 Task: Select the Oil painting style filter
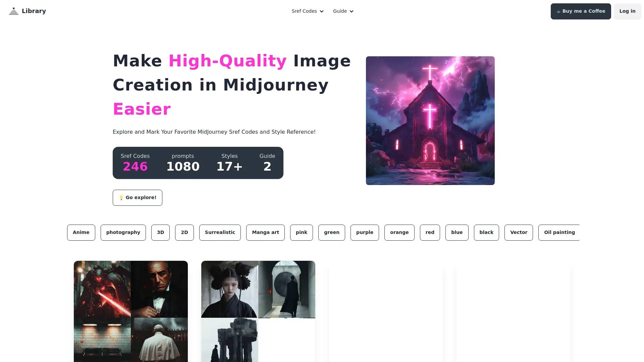pyautogui.click(x=559, y=232)
